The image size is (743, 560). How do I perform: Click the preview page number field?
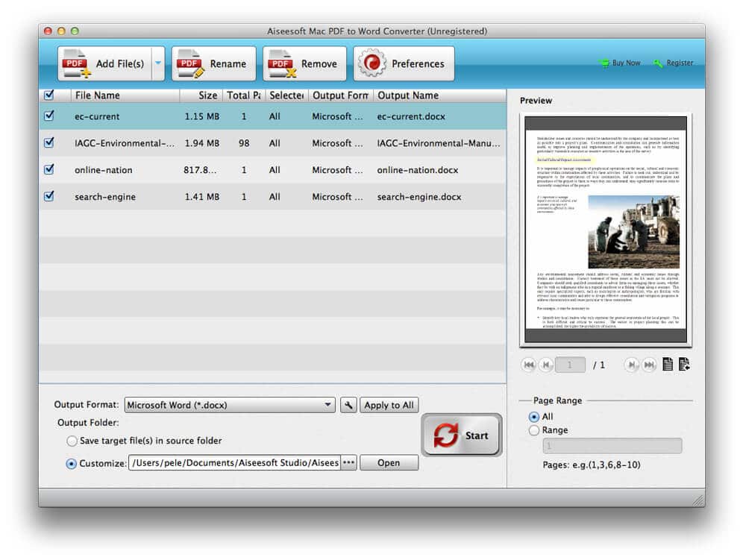(x=571, y=365)
